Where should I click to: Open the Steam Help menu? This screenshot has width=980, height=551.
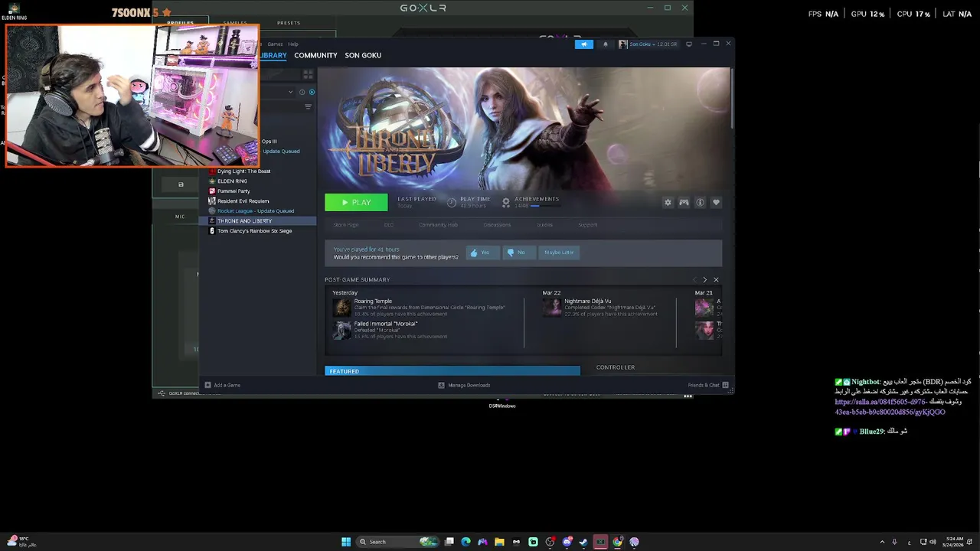point(293,44)
